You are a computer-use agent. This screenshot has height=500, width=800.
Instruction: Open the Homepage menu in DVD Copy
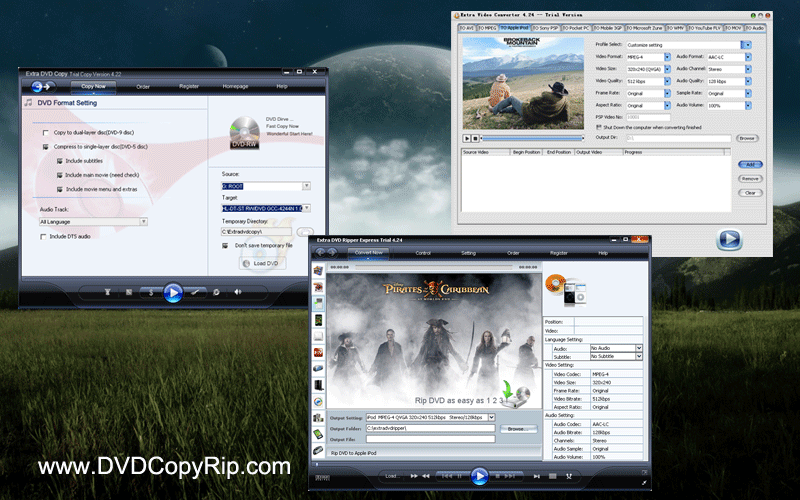(x=235, y=86)
